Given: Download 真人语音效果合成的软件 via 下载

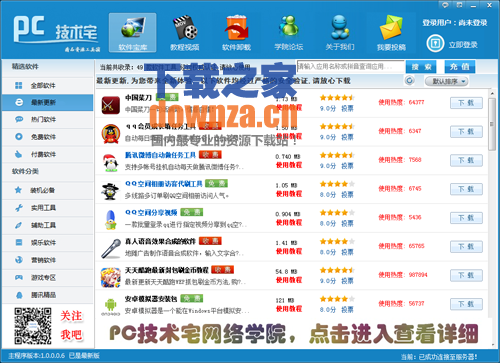Looking at the screenshot, I should point(466,247).
